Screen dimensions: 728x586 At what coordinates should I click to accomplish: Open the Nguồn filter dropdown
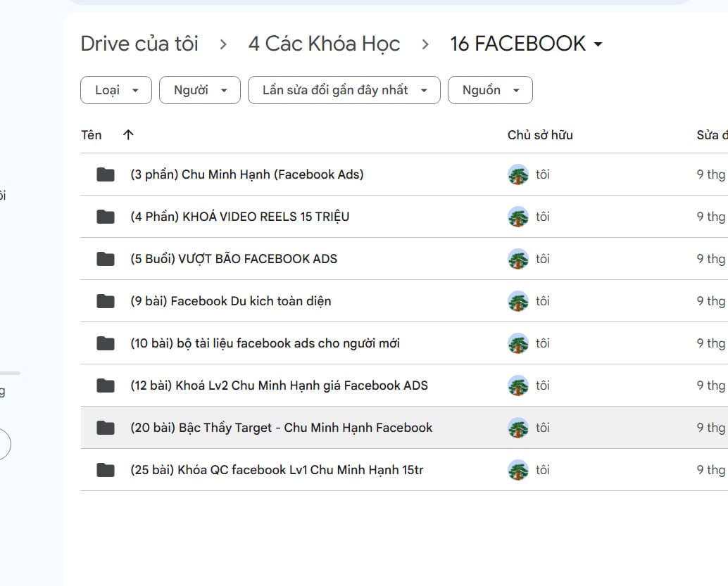point(490,90)
